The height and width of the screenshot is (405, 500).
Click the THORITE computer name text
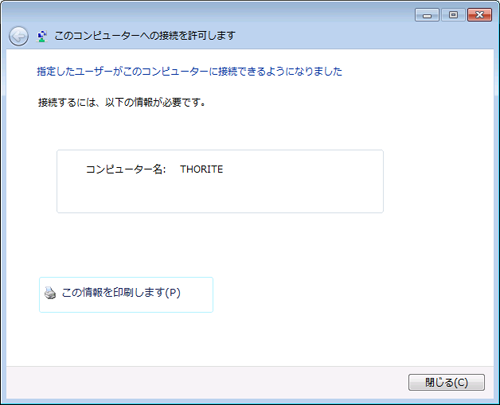pyautogui.click(x=202, y=169)
